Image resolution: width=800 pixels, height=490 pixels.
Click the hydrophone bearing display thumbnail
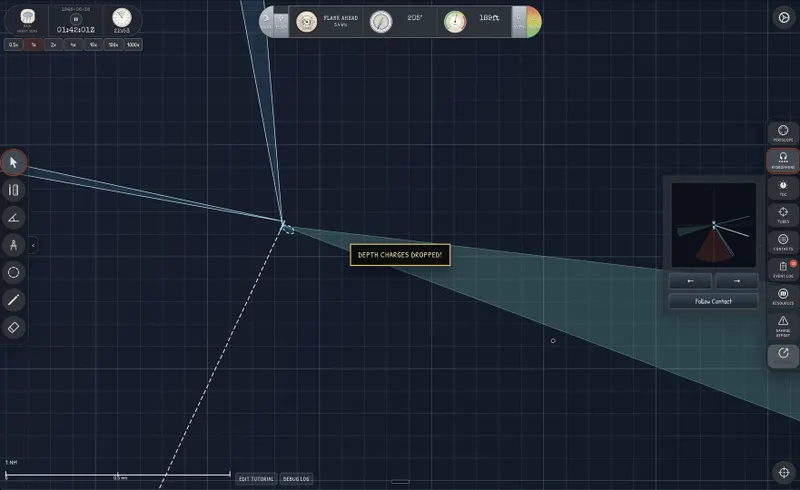tap(713, 225)
